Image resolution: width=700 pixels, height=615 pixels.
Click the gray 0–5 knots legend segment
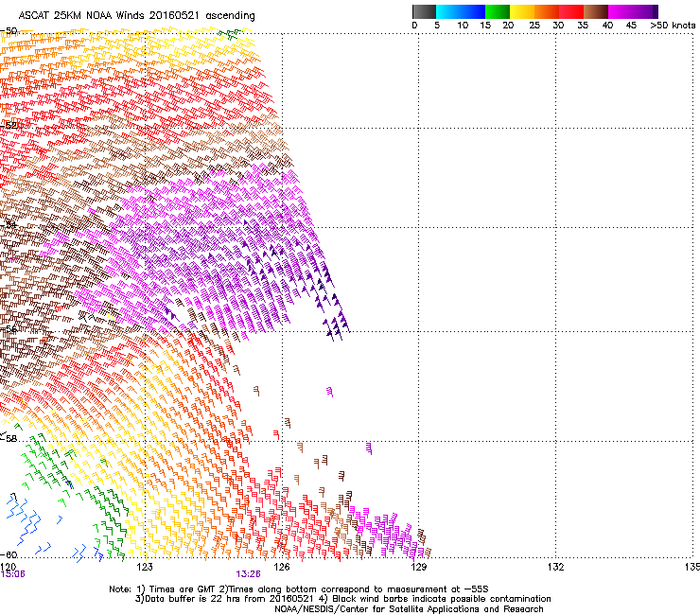pyautogui.click(x=424, y=11)
